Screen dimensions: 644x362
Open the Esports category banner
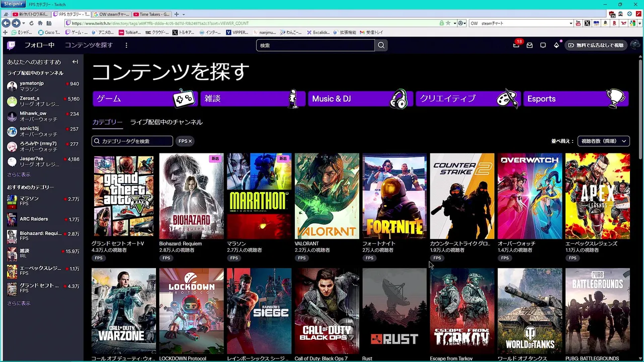(576, 99)
